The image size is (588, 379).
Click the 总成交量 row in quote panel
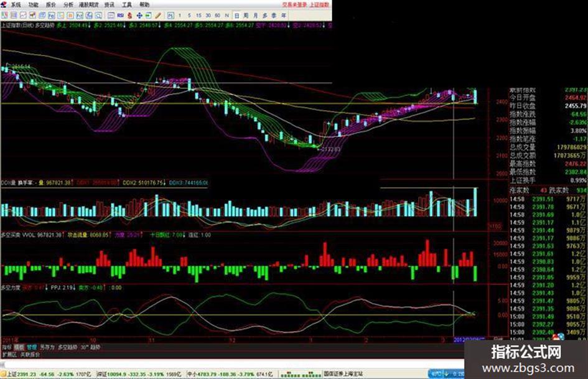pyautogui.click(x=548, y=147)
